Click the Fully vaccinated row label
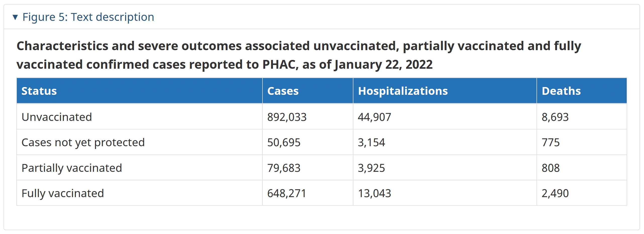The image size is (644, 234). [63, 193]
